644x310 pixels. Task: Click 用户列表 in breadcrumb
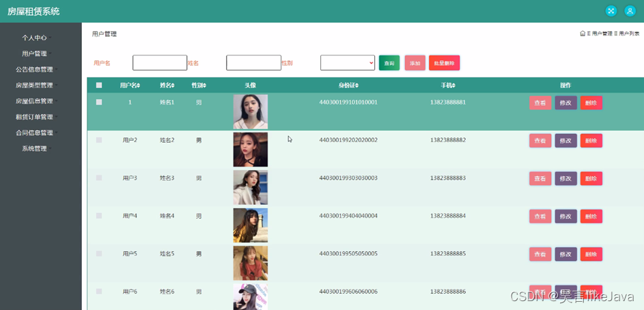629,33
